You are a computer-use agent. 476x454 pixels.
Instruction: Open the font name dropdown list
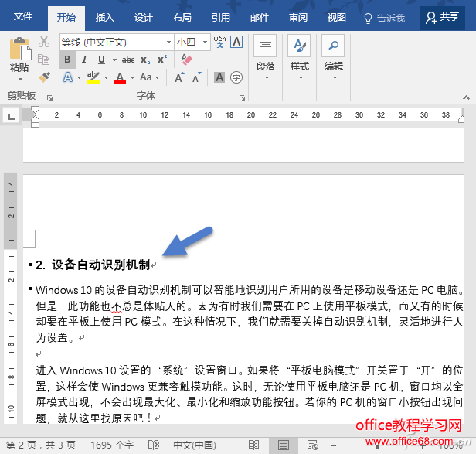point(168,42)
